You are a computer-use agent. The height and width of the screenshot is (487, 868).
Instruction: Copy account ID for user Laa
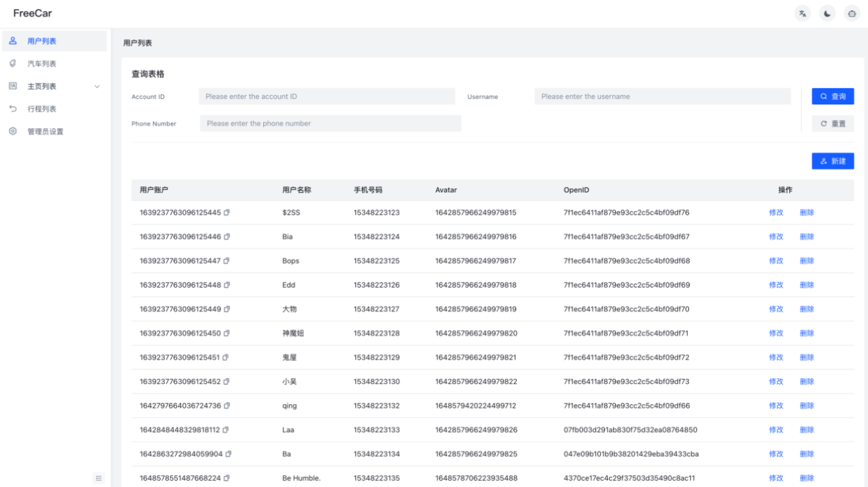(x=226, y=430)
